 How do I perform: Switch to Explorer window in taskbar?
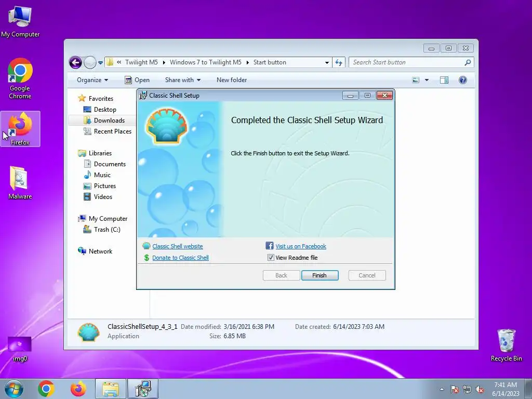click(111, 389)
